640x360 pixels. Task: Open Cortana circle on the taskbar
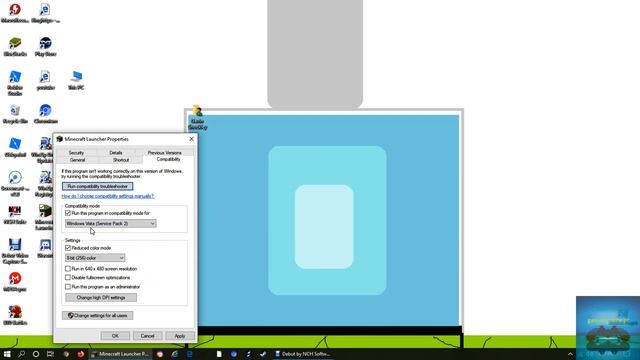click(x=36, y=354)
